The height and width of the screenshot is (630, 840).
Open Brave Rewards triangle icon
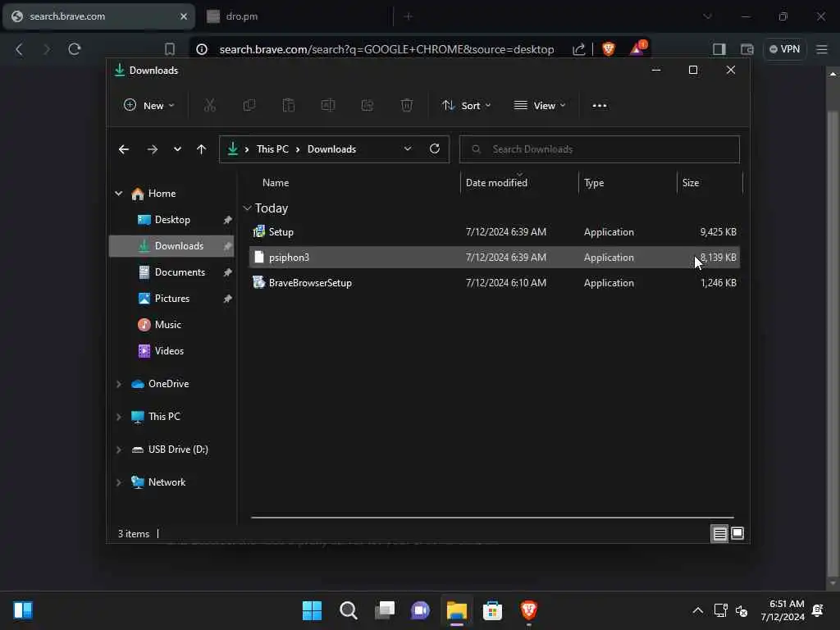[637, 48]
